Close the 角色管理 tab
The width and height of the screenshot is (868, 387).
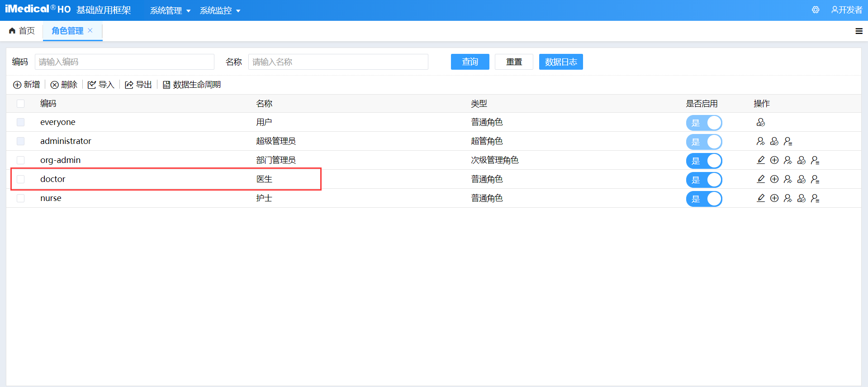(90, 30)
